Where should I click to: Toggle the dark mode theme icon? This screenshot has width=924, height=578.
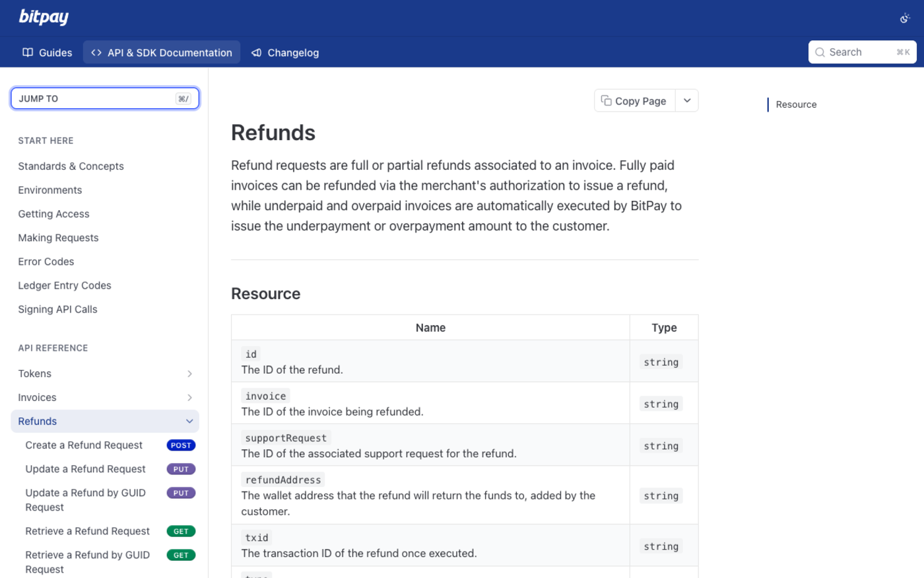pyautogui.click(x=905, y=18)
